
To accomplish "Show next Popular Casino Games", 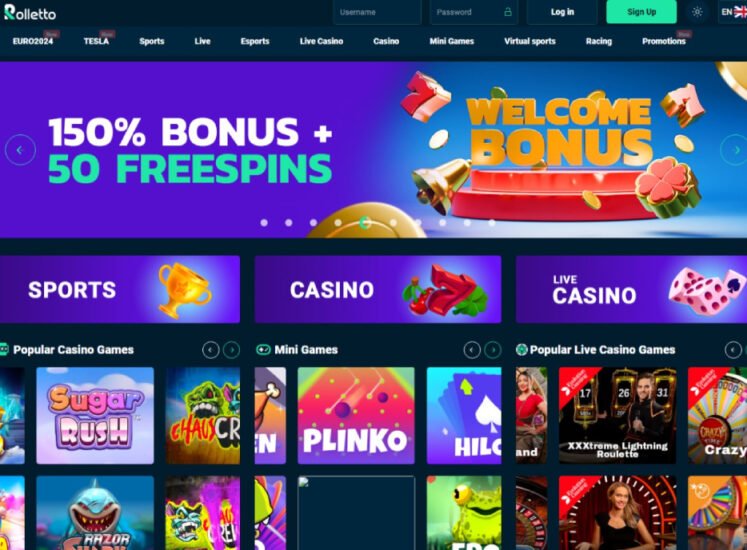I will pos(232,350).
